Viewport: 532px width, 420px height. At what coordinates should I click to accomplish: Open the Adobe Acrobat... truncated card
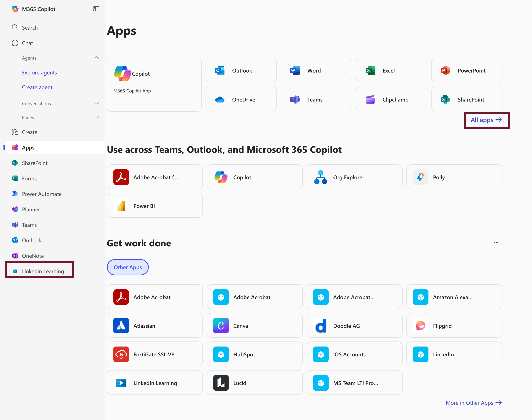pos(354,297)
